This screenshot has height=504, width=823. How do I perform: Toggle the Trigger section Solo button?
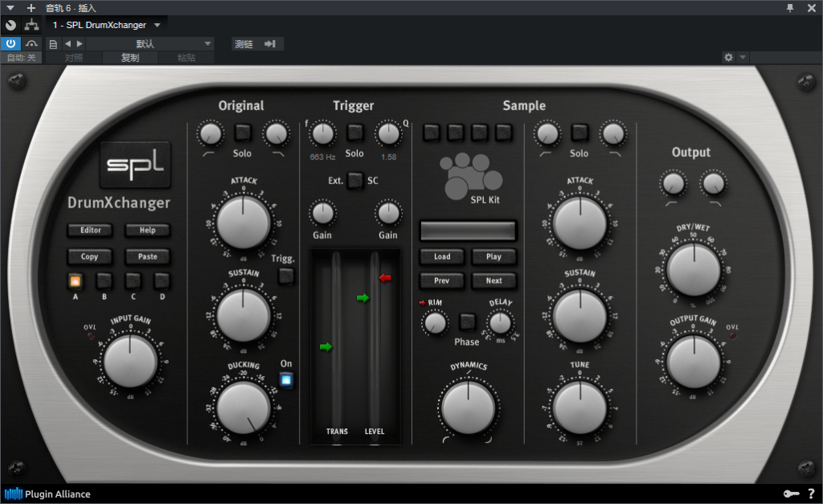(355, 133)
